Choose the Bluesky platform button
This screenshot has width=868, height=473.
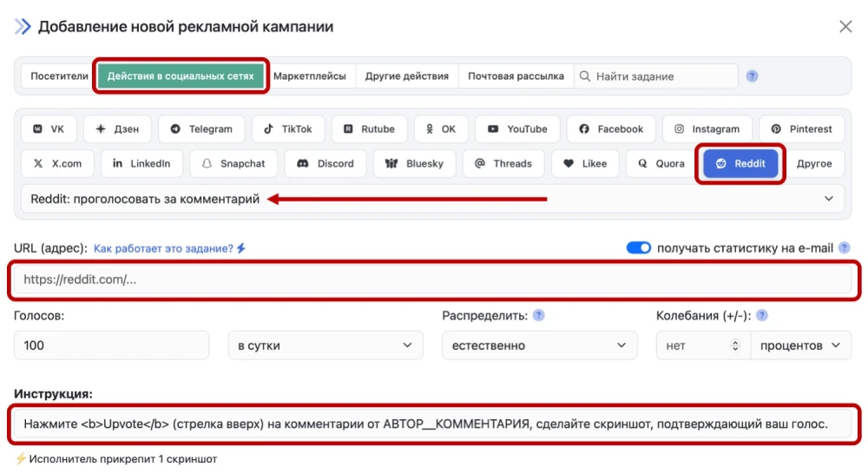(413, 163)
